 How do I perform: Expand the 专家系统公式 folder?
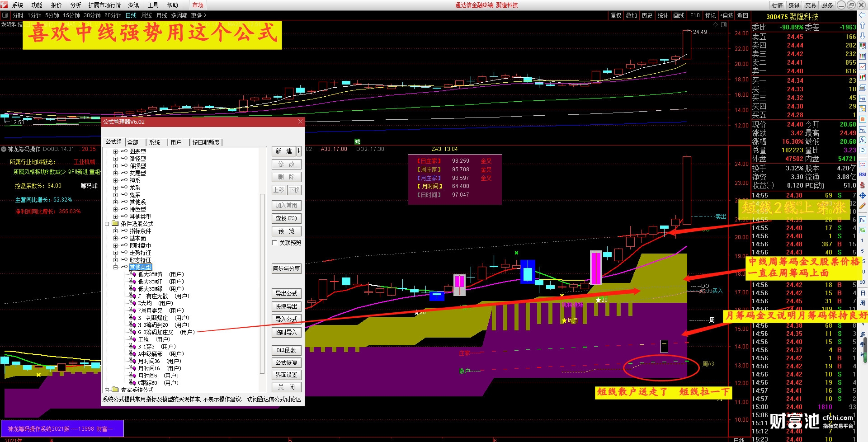[107, 390]
